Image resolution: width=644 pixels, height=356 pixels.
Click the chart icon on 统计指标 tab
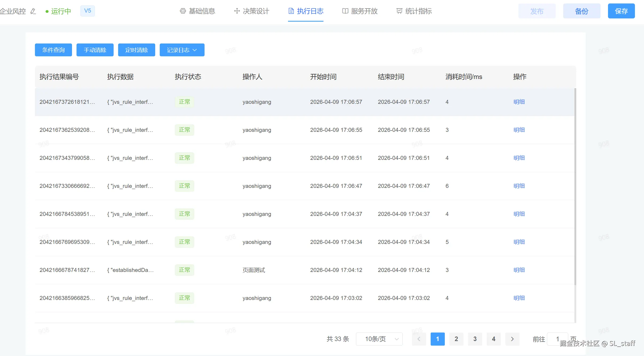399,11
